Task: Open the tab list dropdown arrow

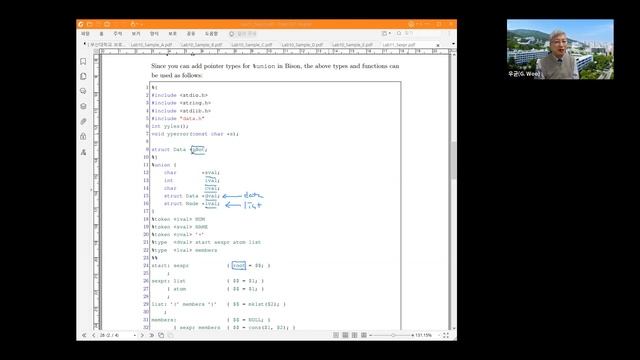Action: 453,44
